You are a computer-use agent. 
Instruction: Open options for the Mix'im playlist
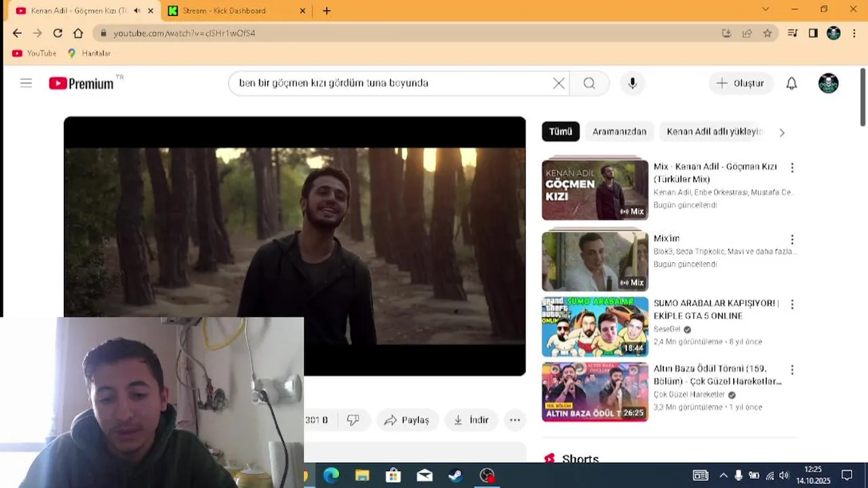(x=791, y=239)
